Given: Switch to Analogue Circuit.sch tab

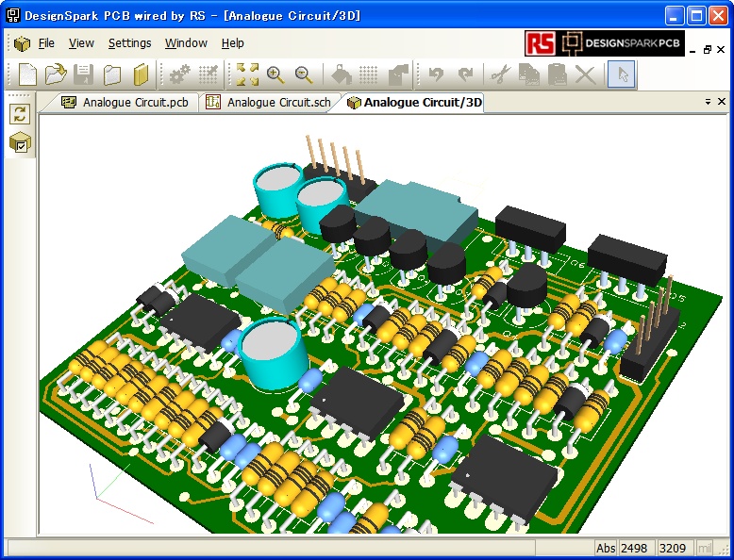Looking at the screenshot, I should [268, 103].
